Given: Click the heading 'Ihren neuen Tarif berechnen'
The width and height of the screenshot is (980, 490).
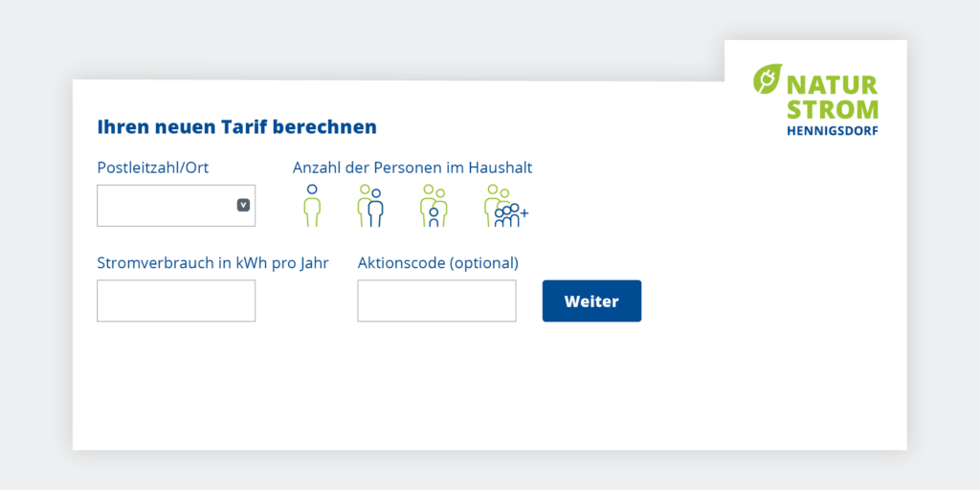Looking at the screenshot, I should pos(237,126).
